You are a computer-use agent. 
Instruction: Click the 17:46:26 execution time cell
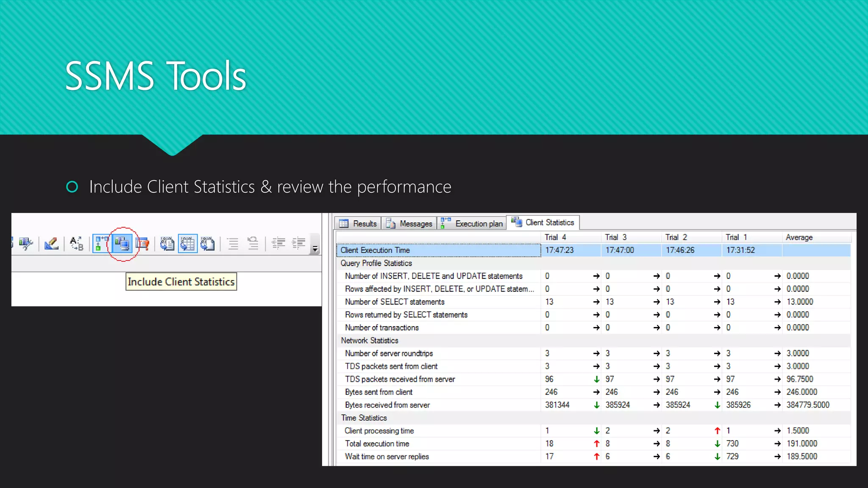click(691, 250)
